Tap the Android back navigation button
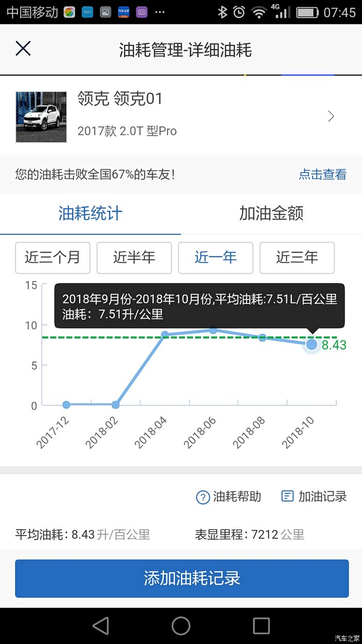Screen dimensions: 362x644 (x=101, y=626)
